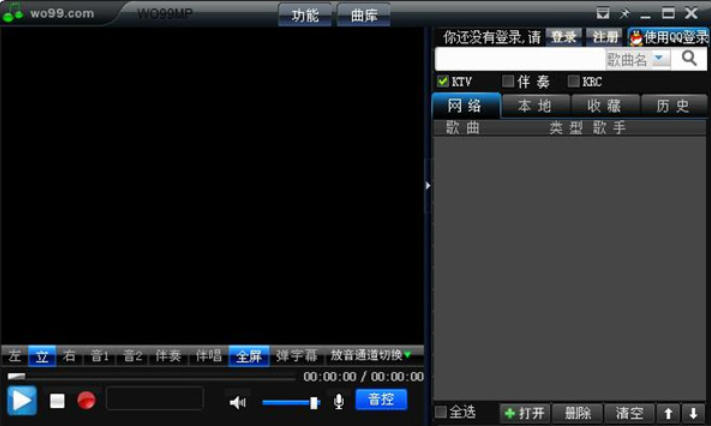Log in using the QQ penguin button
This screenshot has width=711, height=426.
click(x=669, y=37)
